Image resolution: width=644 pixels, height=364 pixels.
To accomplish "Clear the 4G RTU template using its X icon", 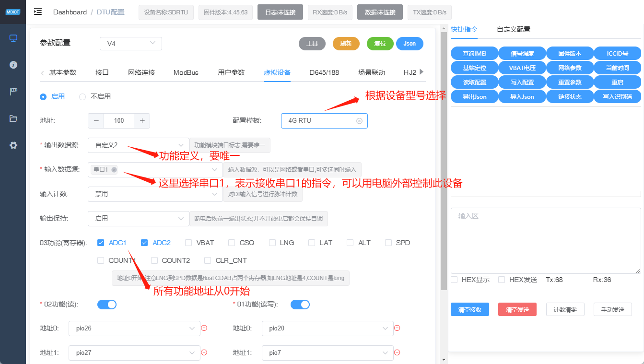I will pyautogui.click(x=360, y=121).
